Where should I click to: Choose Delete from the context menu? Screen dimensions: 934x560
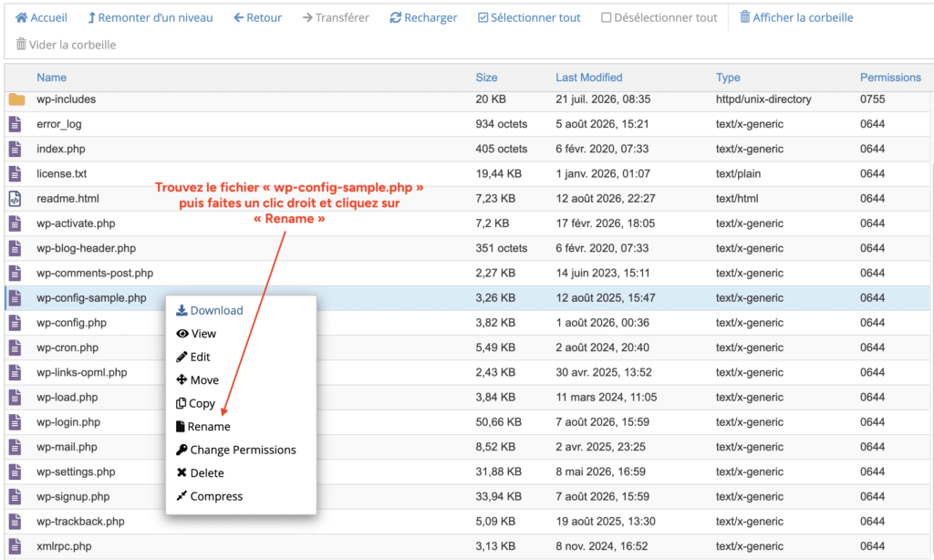[200, 473]
